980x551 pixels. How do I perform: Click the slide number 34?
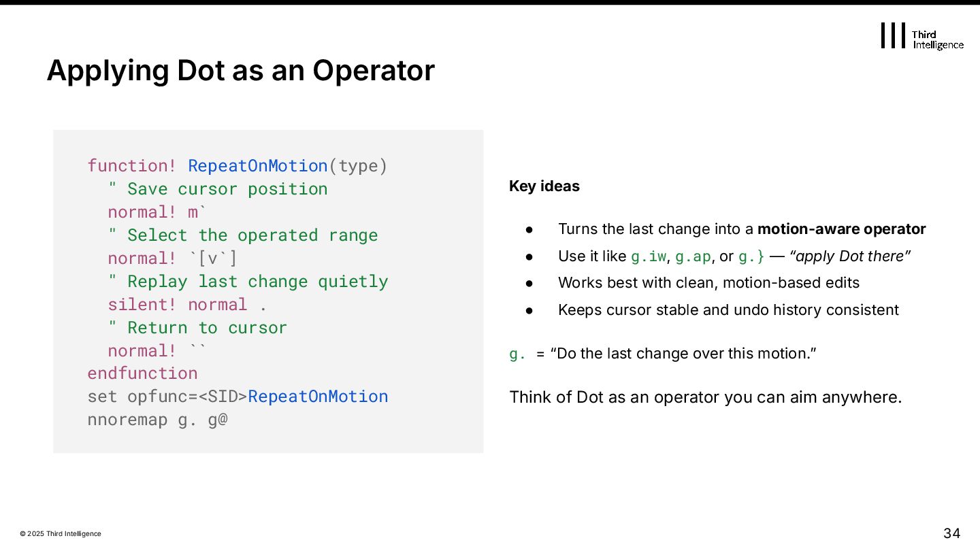[x=951, y=533]
